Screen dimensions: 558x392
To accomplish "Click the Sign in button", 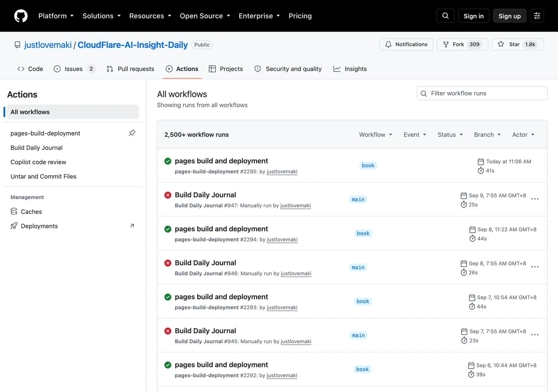I will [x=474, y=16].
